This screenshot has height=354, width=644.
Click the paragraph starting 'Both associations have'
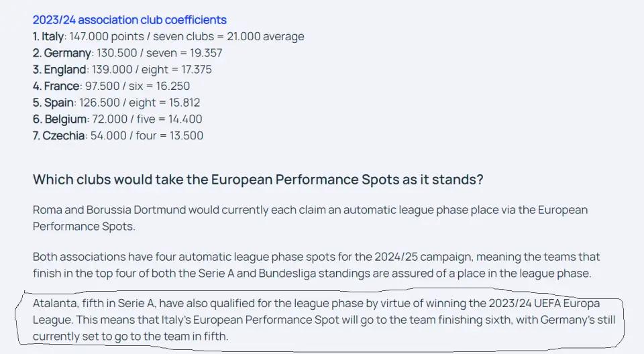point(316,265)
